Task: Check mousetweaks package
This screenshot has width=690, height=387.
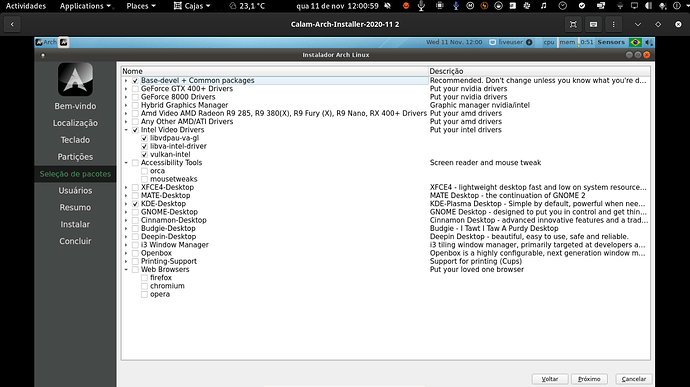Action: 144,179
